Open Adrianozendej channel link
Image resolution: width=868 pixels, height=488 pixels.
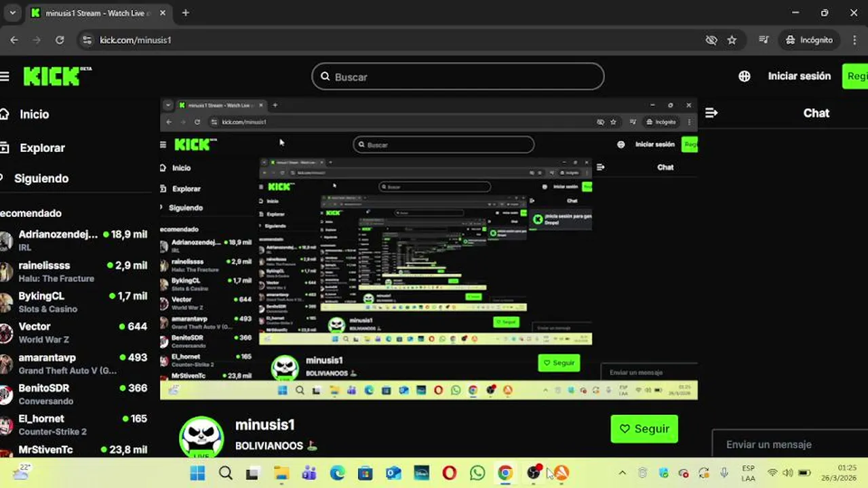pyautogui.click(x=58, y=235)
